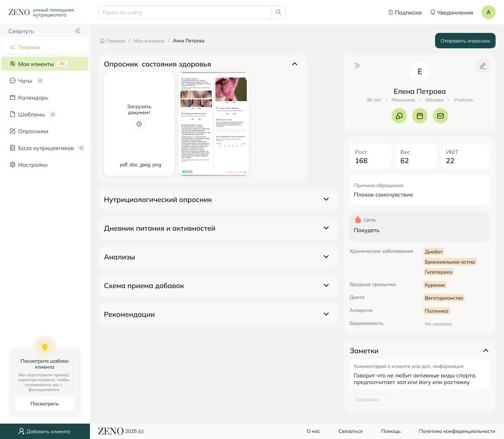
Task: Click the star badge next to Шаблоны
Action: pos(52,114)
